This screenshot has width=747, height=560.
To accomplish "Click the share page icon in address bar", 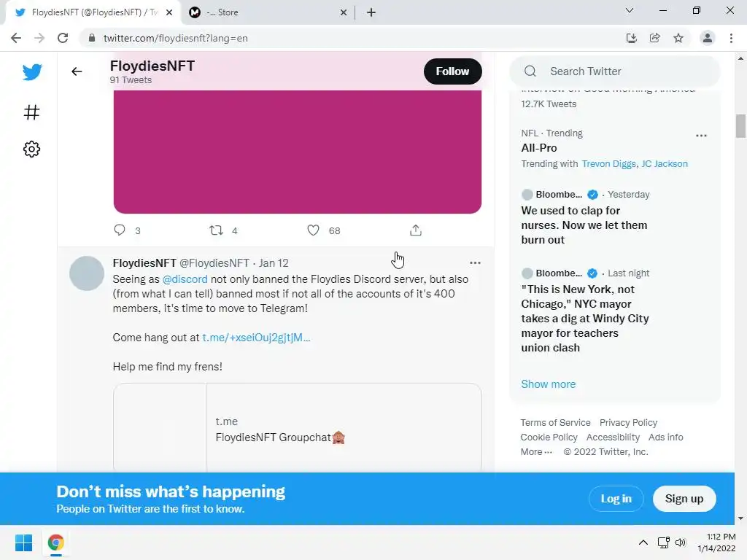I will pos(655,38).
